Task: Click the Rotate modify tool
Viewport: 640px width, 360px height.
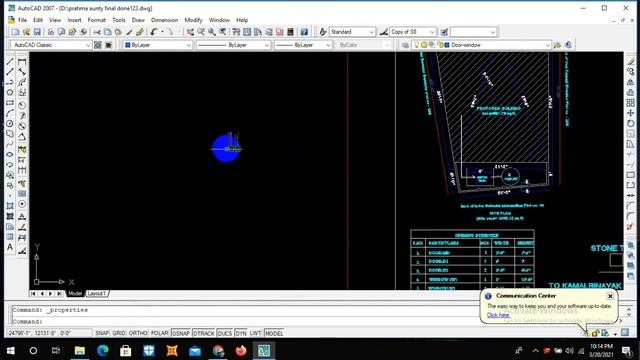Action: [x=631, y=123]
